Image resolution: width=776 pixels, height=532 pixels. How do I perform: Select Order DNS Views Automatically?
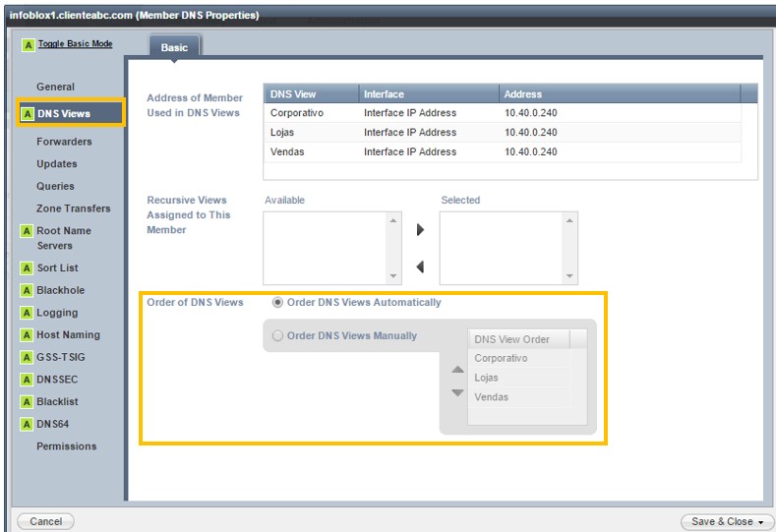point(278,303)
